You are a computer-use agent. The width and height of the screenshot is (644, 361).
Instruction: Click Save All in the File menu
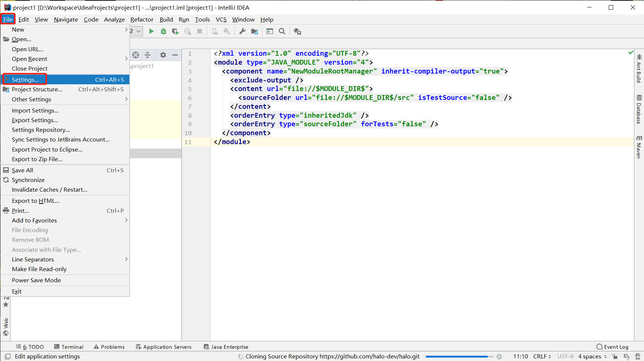[65, 170]
